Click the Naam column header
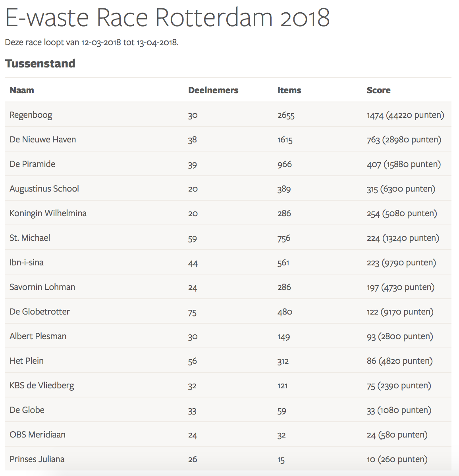The height and width of the screenshot is (476, 459). tap(22, 90)
